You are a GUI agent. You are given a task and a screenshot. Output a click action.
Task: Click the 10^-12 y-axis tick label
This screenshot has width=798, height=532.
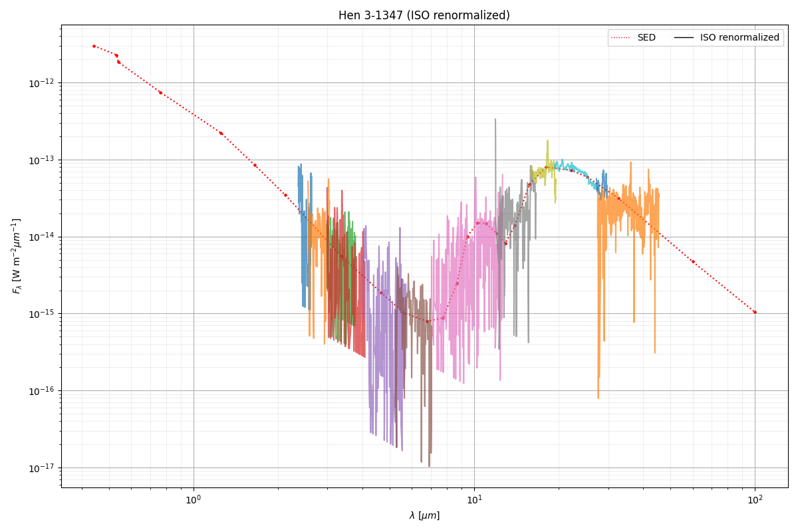pos(41,83)
